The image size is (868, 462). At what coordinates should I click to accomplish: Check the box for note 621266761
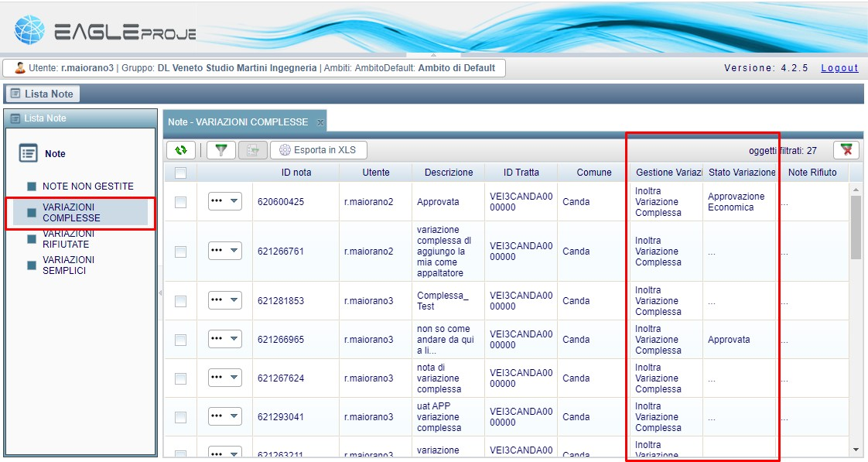180,252
